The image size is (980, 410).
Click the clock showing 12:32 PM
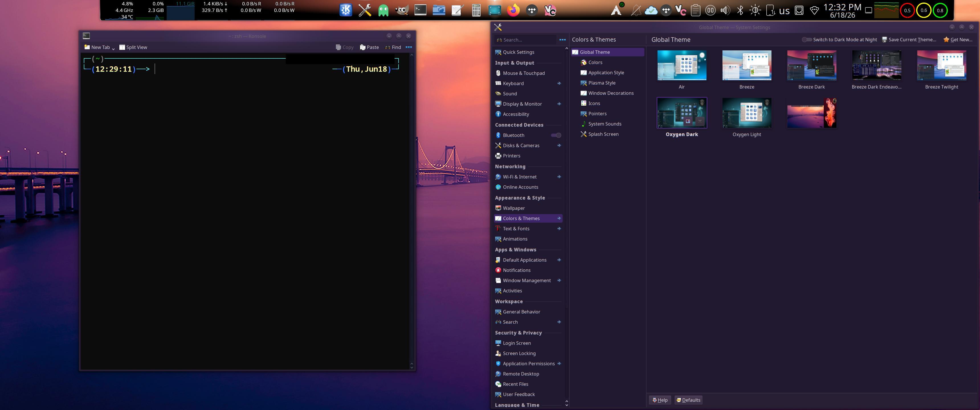[842, 11]
